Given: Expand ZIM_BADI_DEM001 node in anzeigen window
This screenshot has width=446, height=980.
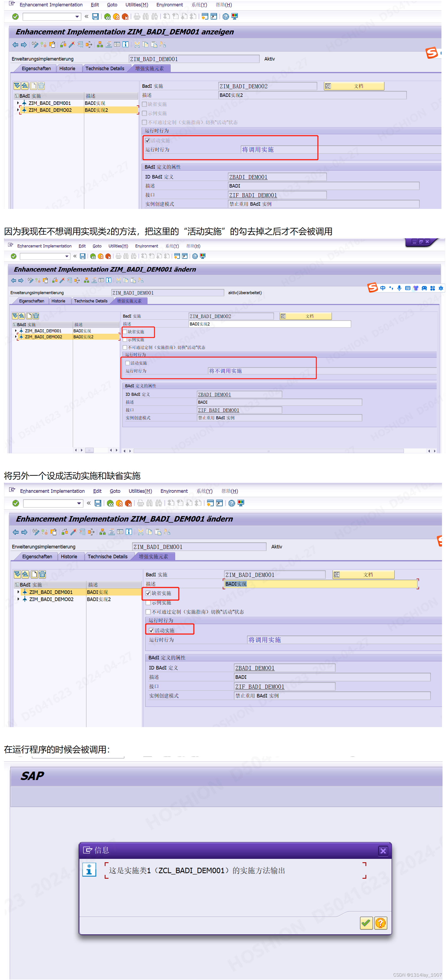Looking at the screenshot, I should [18, 104].
